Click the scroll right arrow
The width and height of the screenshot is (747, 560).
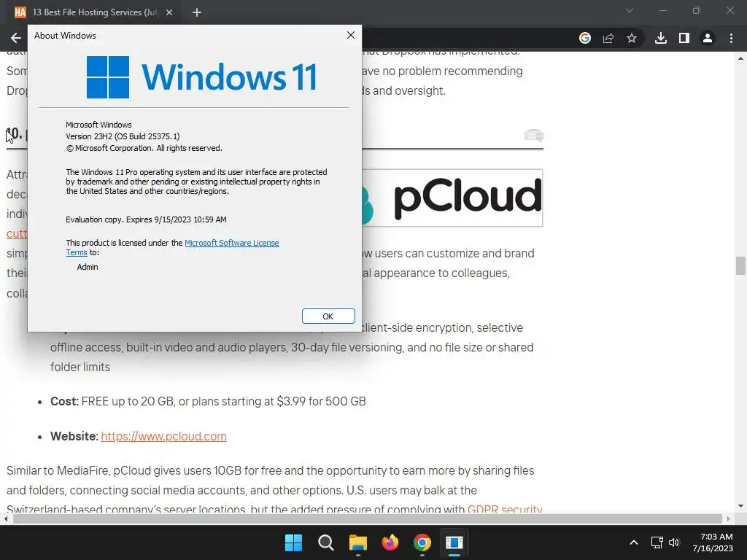pos(728,518)
